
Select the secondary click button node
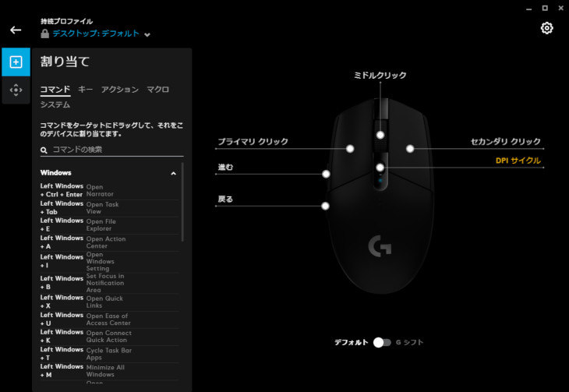(x=410, y=149)
